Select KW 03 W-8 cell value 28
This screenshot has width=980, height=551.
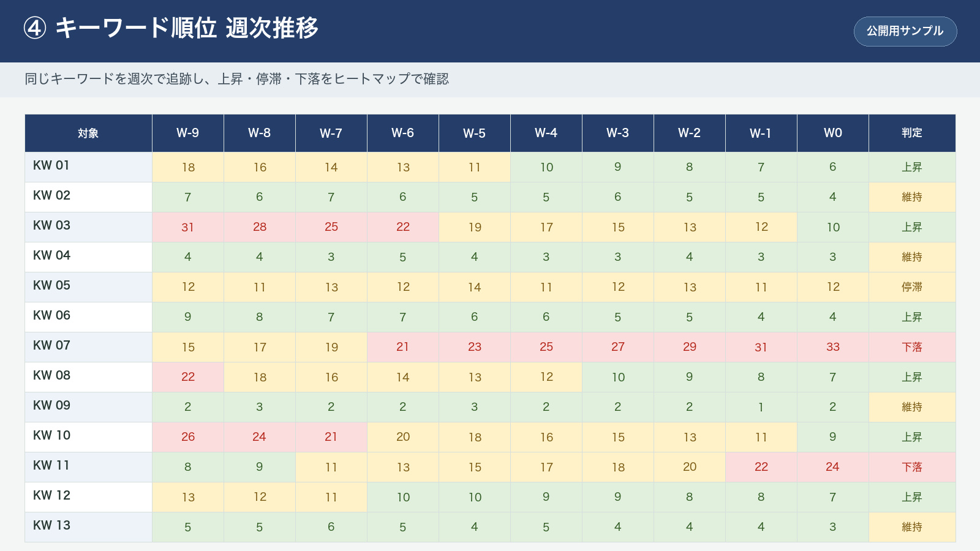[x=260, y=227]
